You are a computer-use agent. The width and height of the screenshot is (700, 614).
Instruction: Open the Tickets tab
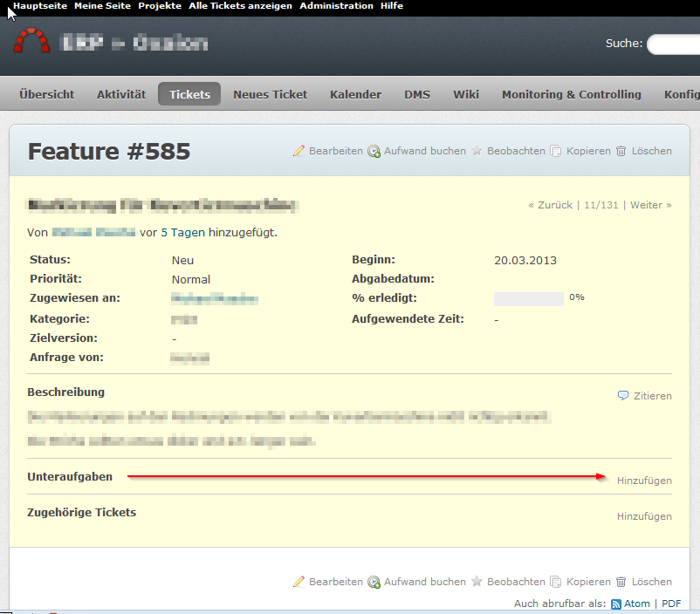(x=189, y=94)
